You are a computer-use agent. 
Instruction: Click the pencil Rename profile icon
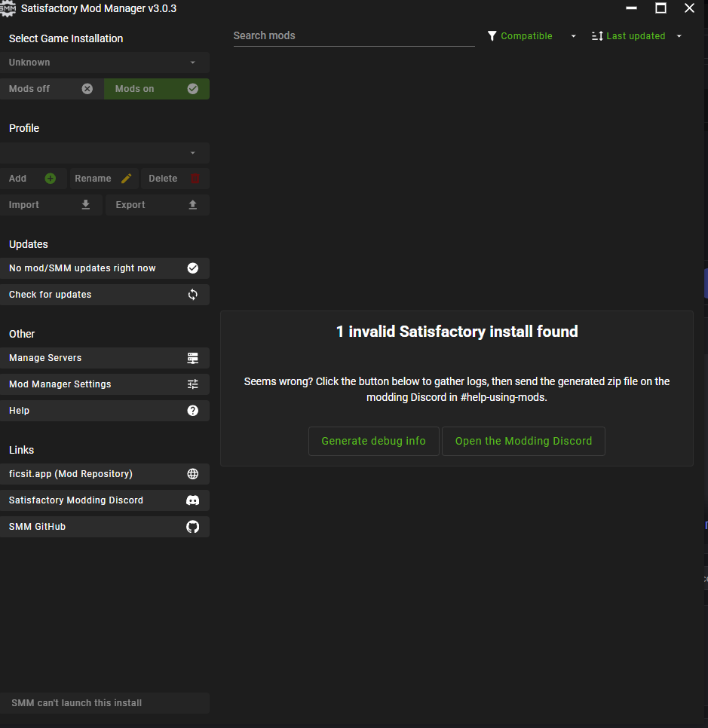pos(127,179)
